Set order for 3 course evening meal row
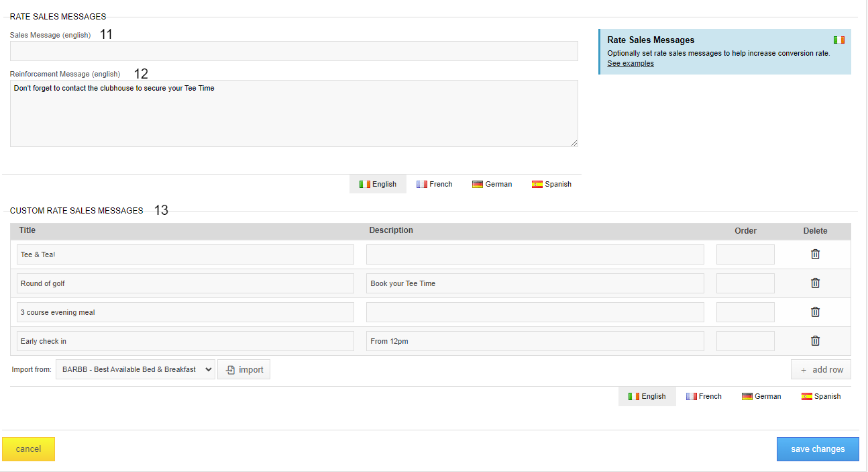The height and width of the screenshot is (472, 868). pos(745,312)
